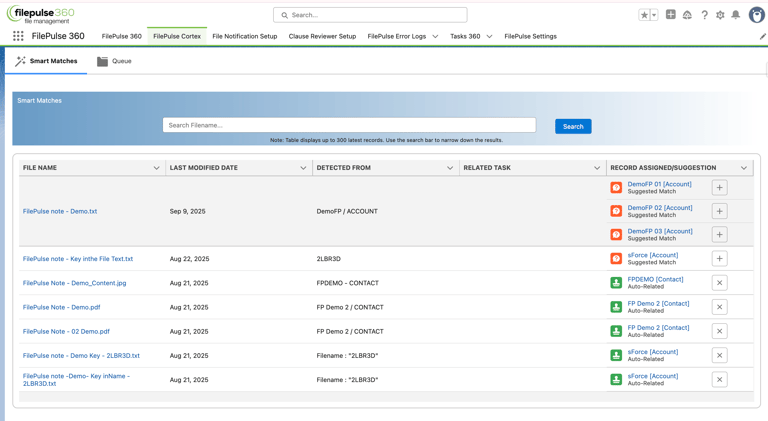Expand the FilePulse Error Logs chevron

(435, 36)
